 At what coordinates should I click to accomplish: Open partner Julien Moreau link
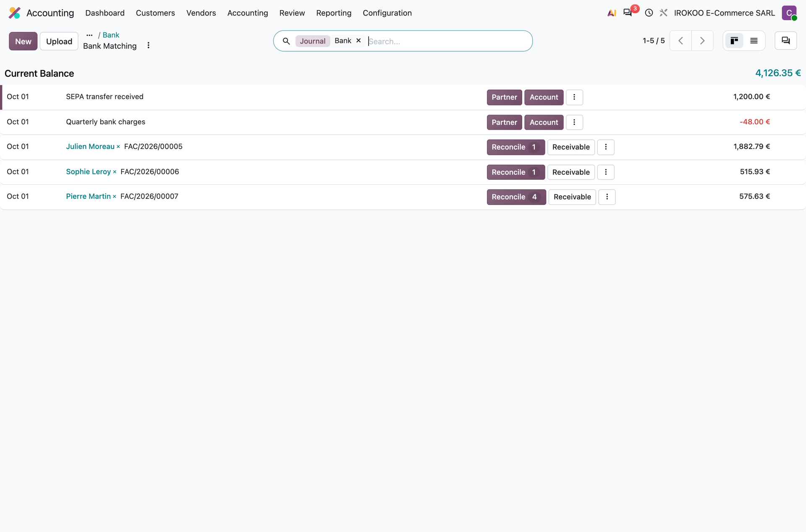pyautogui.click(x=90, y=147)
